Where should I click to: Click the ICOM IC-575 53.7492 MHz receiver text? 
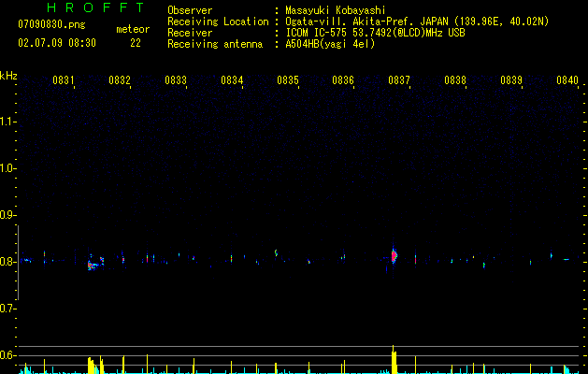(375, 33)
